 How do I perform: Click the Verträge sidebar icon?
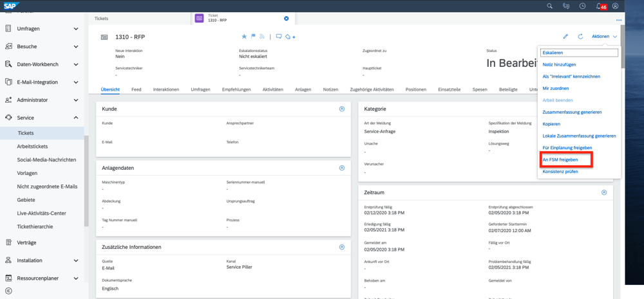pyautogui.click(x=8, y=242)
